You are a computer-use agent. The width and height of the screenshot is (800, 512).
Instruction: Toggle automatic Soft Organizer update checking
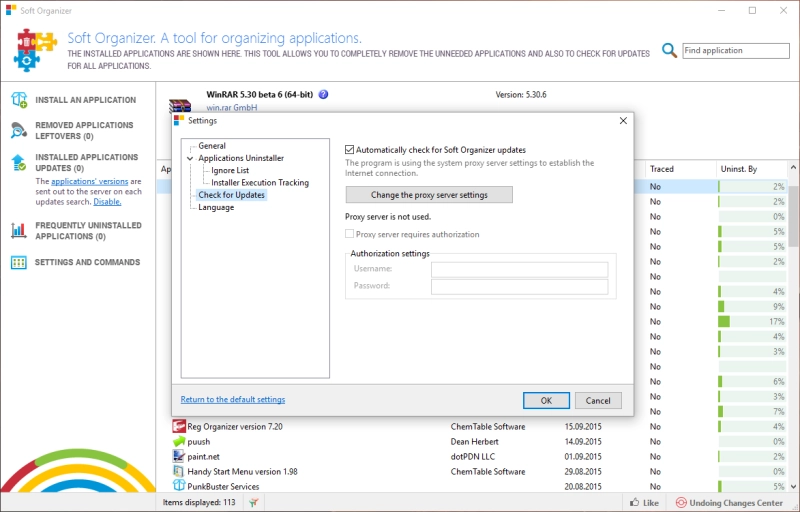pos(349,150)
